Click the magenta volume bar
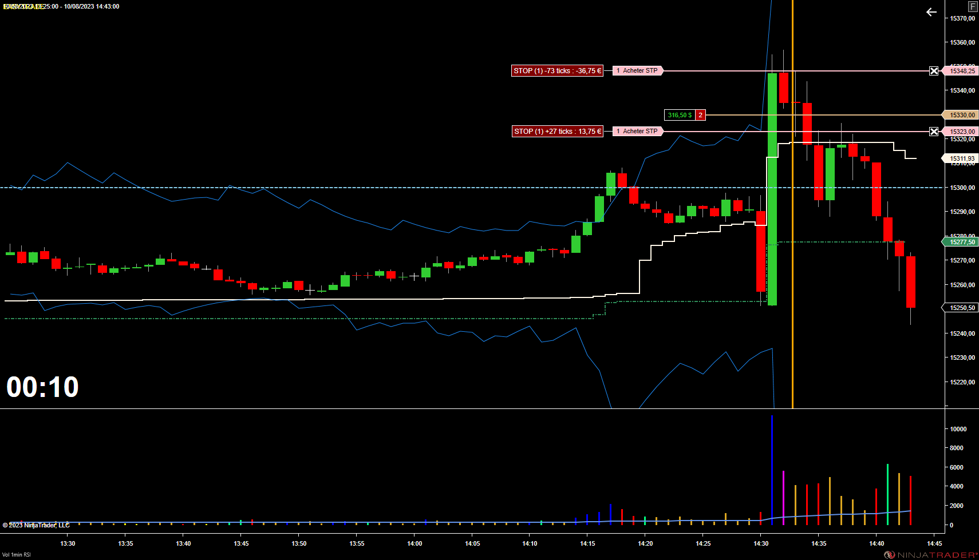 pos(783,498)
